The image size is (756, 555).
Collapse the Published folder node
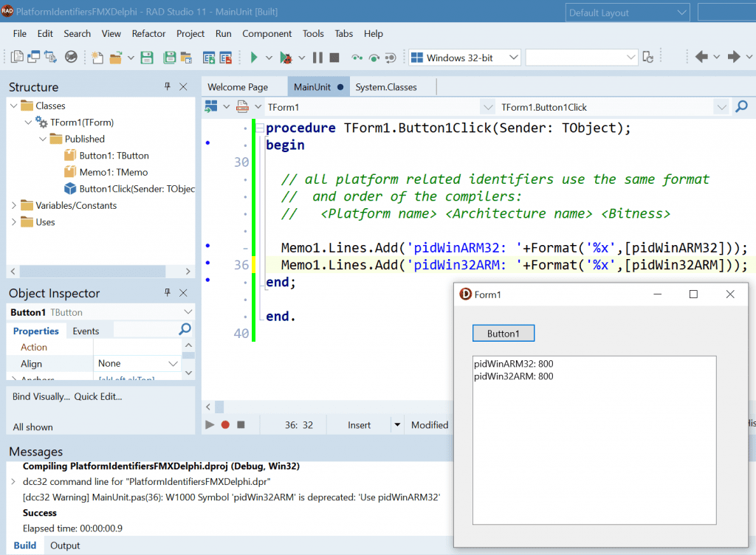click(43, 139)
